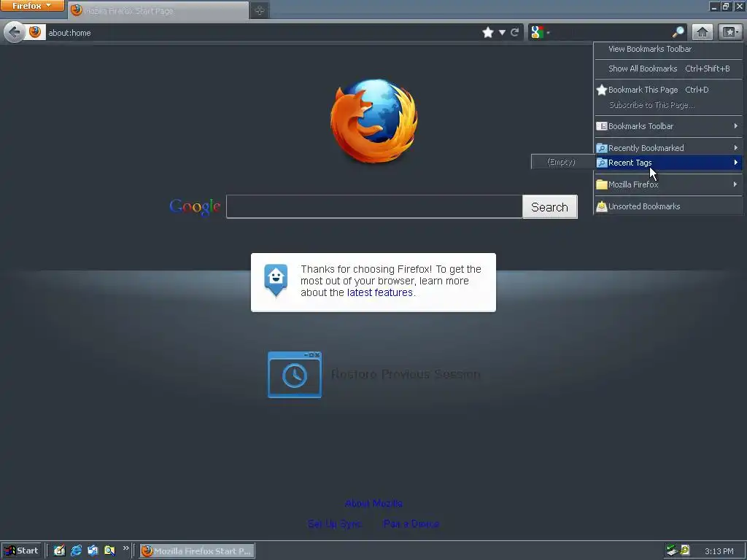Click the blue snippet mascot icon

(276, 280)
